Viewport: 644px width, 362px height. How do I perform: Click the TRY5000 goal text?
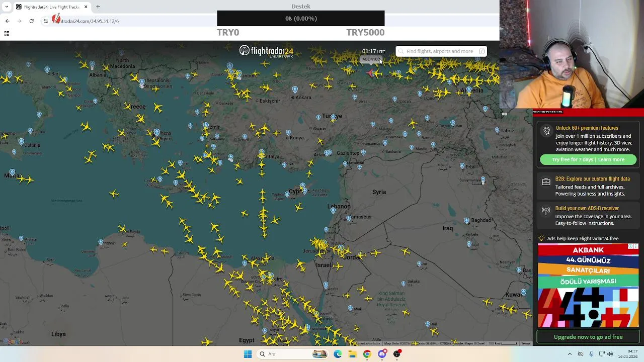pyautogui.click(x=365, y=32)
